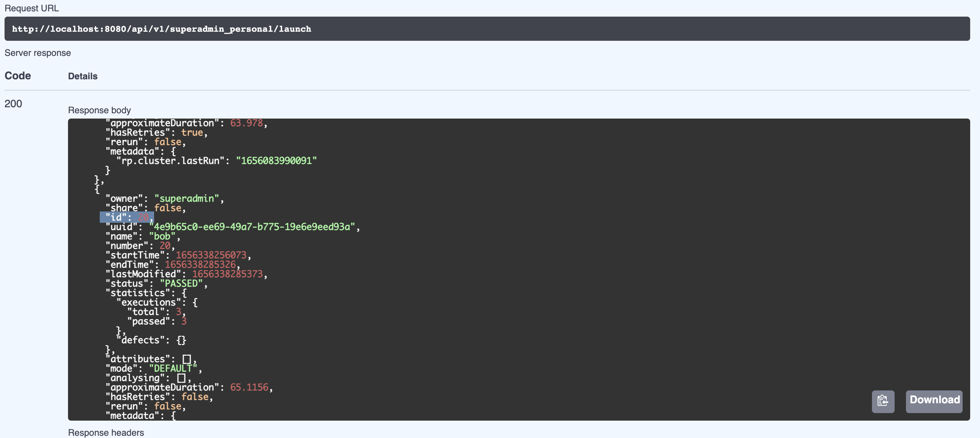Click the Code column header
Viewport: 980px width, 438px height.
click(17, 76)
